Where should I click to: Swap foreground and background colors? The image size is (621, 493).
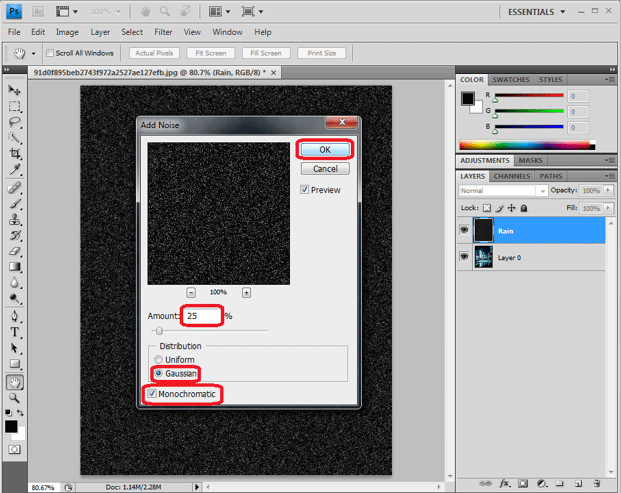[x=20, y=413]
